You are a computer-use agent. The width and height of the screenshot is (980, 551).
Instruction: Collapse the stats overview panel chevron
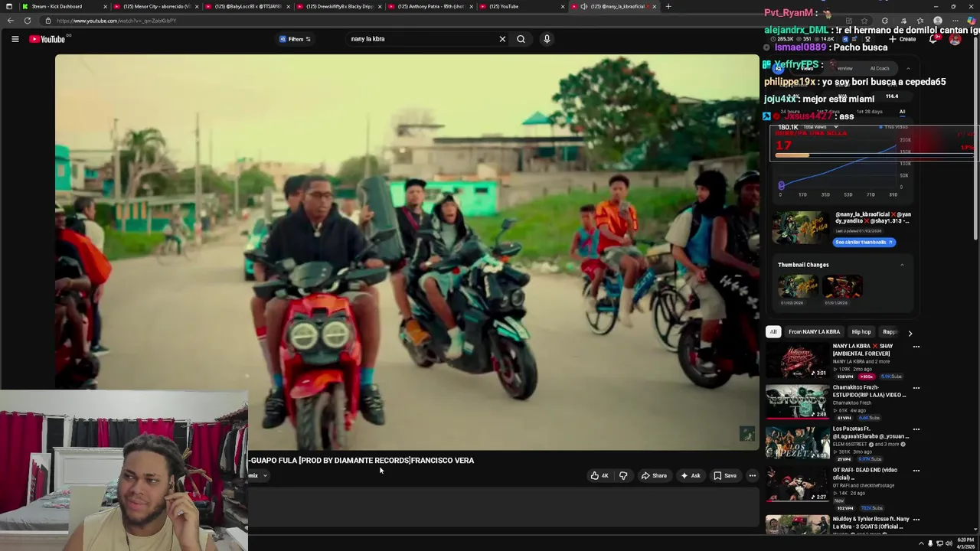(908, 69)
